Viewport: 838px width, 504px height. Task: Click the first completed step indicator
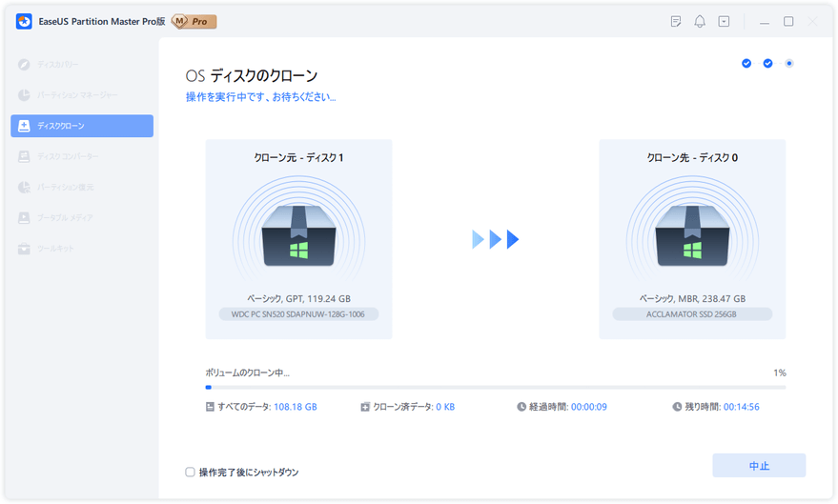[x=746, y=64]
